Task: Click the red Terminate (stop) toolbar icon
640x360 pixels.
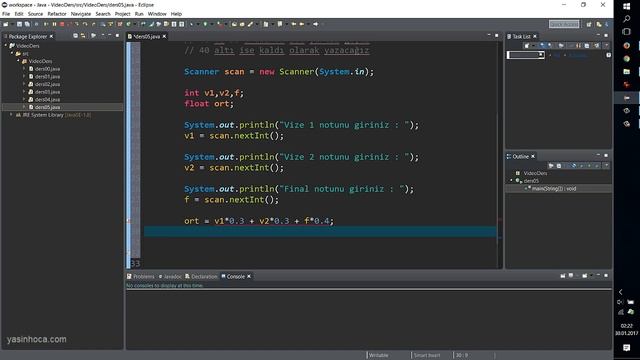Action: [x=62, y=24]
